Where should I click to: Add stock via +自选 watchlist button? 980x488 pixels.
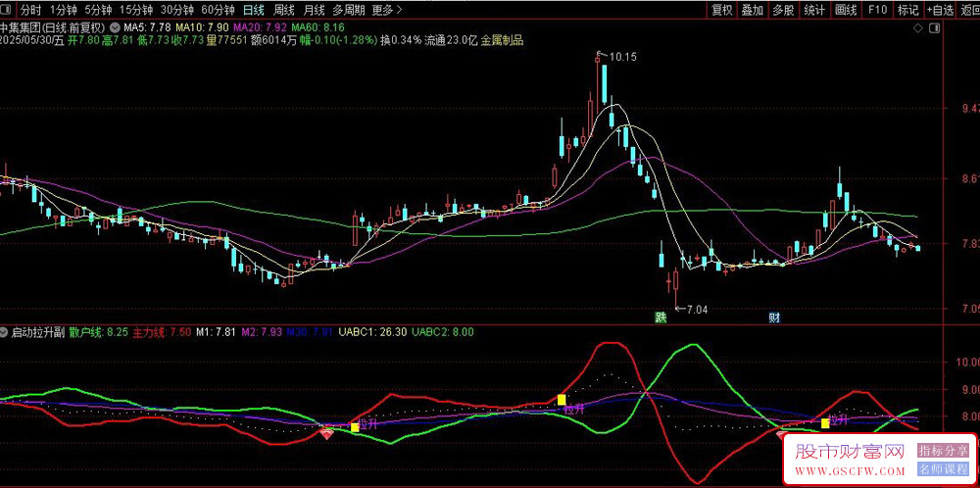[x=940, y=10]
